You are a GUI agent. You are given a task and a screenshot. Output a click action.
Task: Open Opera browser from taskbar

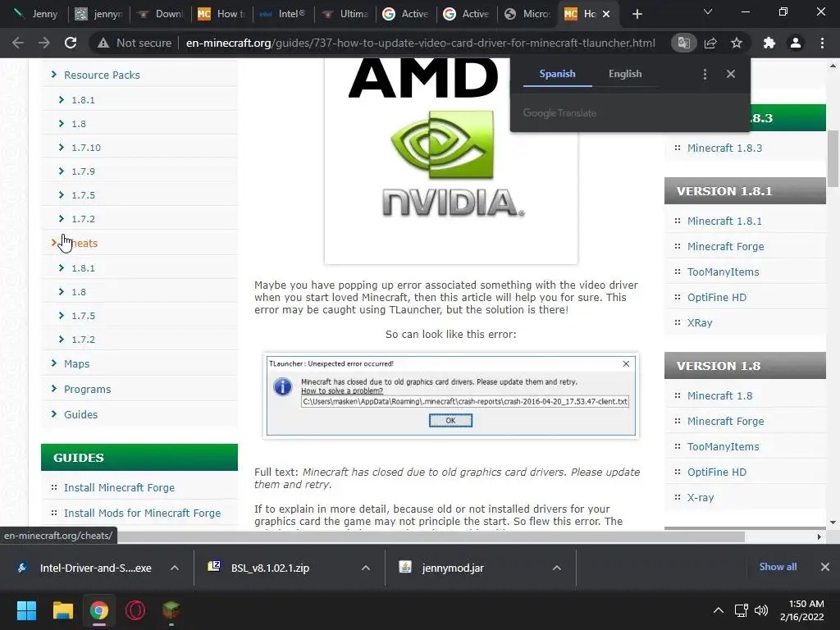point(135,610)
